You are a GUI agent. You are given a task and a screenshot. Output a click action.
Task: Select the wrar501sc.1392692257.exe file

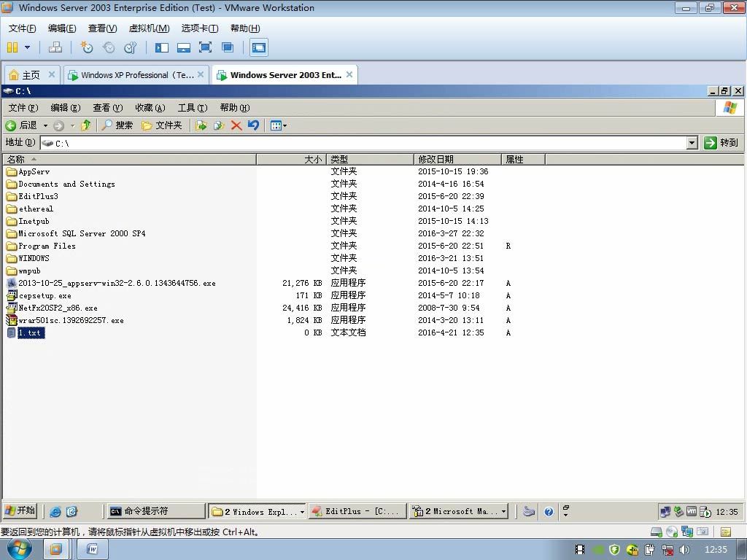pos(65,320)
